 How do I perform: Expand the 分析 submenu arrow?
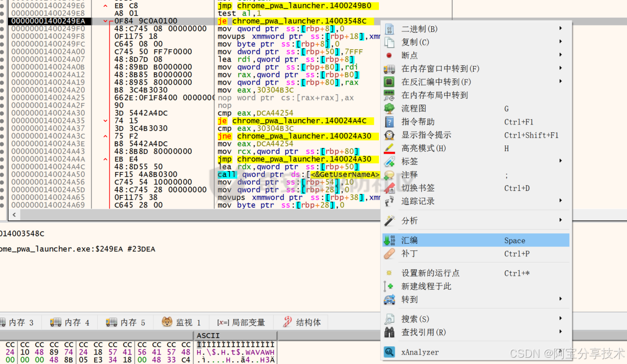coord(561,220)
